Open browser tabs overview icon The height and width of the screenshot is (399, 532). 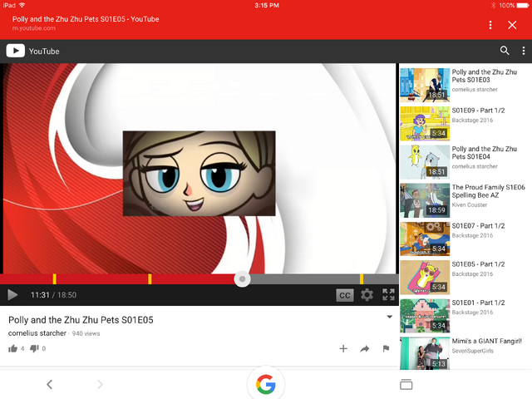tap(406, 384)
